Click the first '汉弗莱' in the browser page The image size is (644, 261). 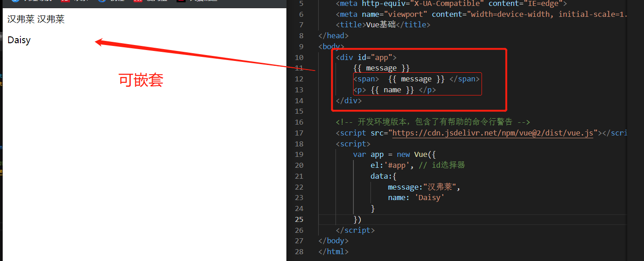21,20
